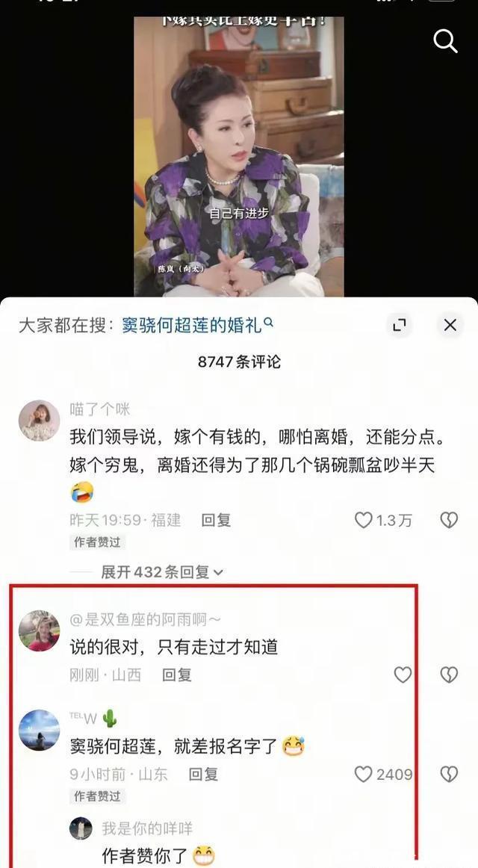Reply to the comment from 福建
The width and height of the screenshot is (478, 868).
click(x=216, y=520)
